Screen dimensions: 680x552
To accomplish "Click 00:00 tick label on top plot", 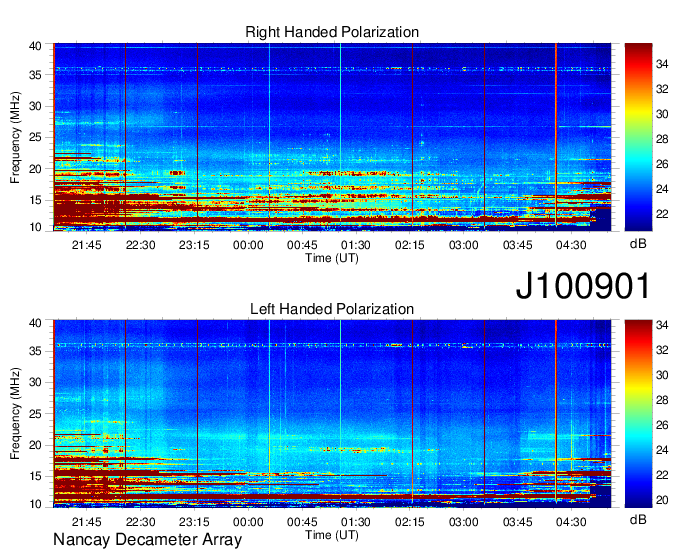I will coord(248,245).
